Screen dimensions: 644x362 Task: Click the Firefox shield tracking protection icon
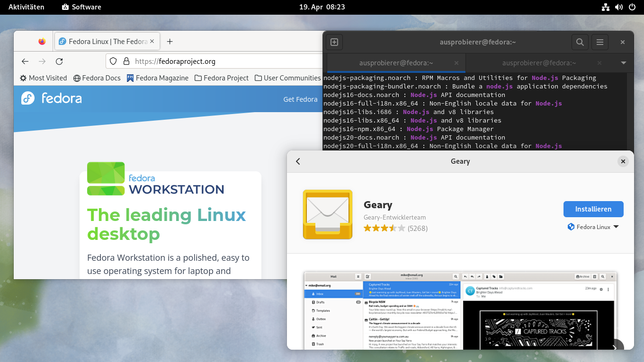click(113, 61)
